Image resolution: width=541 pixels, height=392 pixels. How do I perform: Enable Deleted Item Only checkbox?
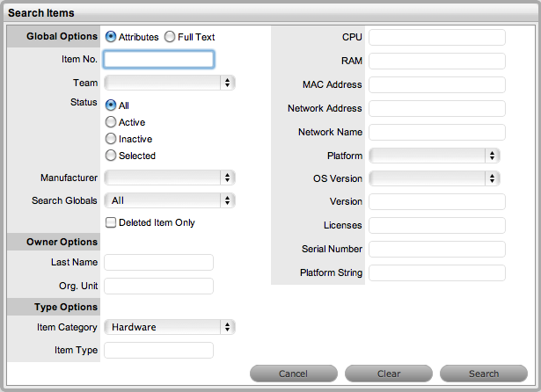pos(111,222)
